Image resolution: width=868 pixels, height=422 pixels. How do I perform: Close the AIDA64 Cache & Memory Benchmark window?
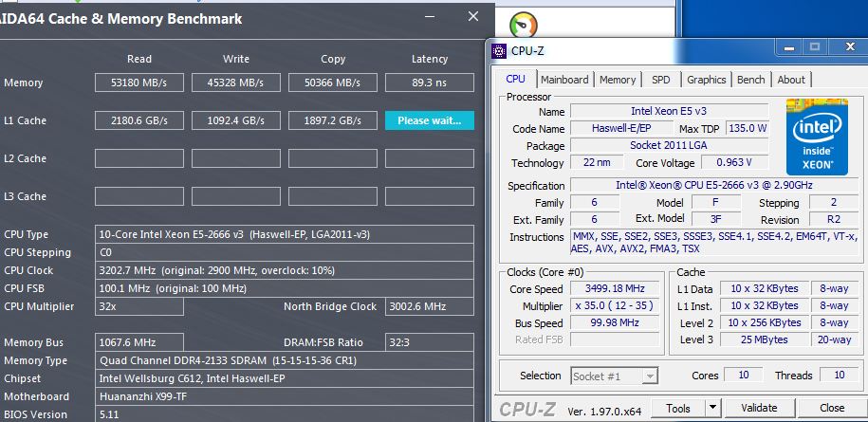[473, 16]
